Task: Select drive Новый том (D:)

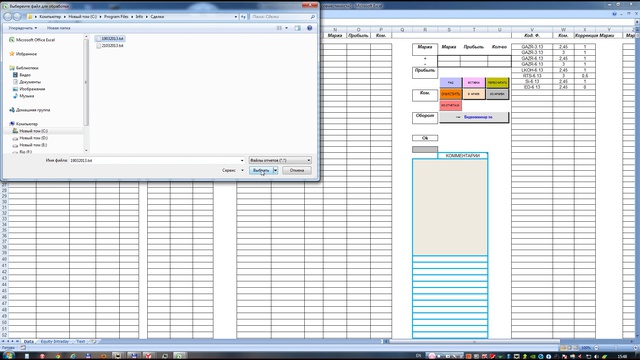Action: click(x=30, y=138)
